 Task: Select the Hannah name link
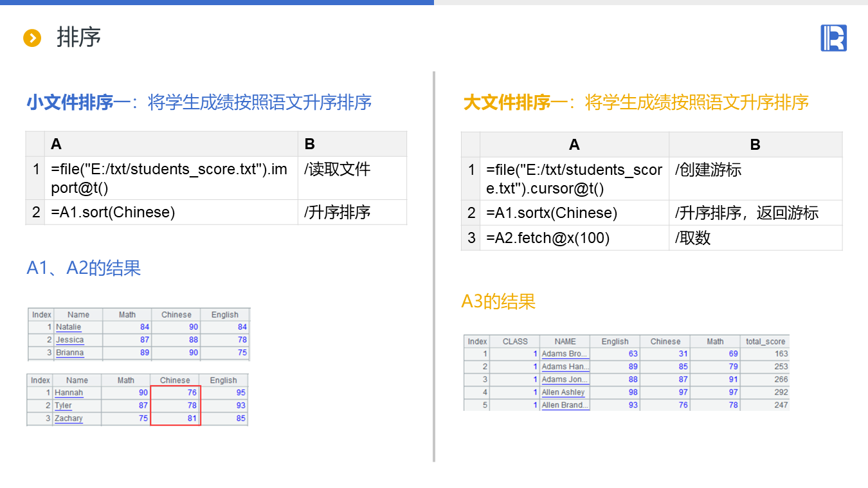(x=69, y=393)
